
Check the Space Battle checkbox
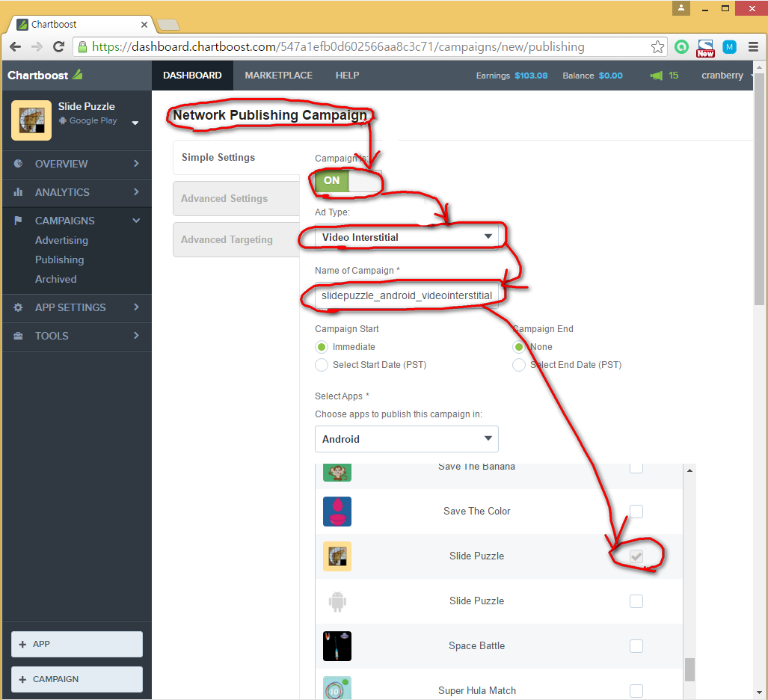636,646
